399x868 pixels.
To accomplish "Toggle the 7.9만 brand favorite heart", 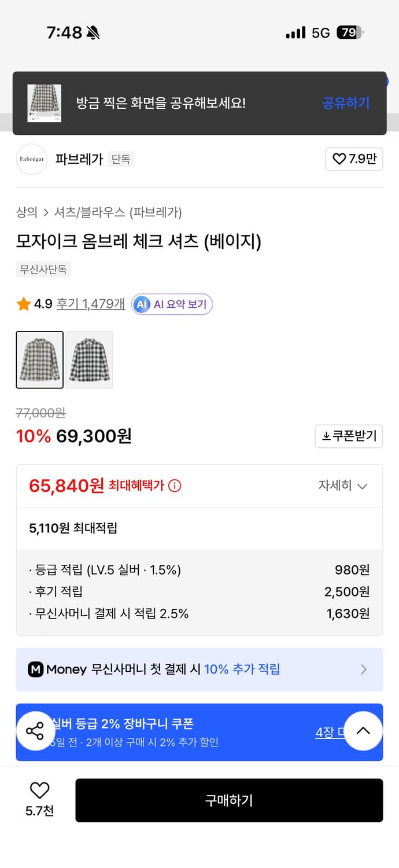I will point(341,159).
